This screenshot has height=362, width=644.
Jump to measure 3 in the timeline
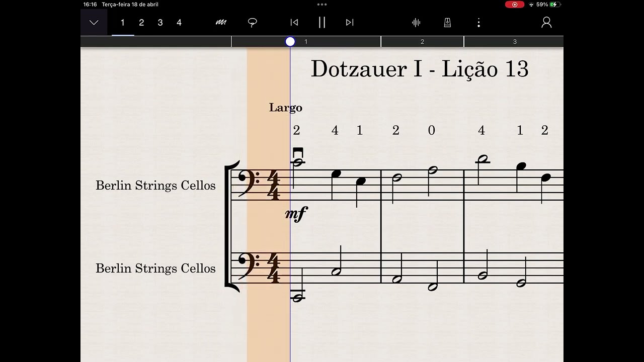(515, 42)
